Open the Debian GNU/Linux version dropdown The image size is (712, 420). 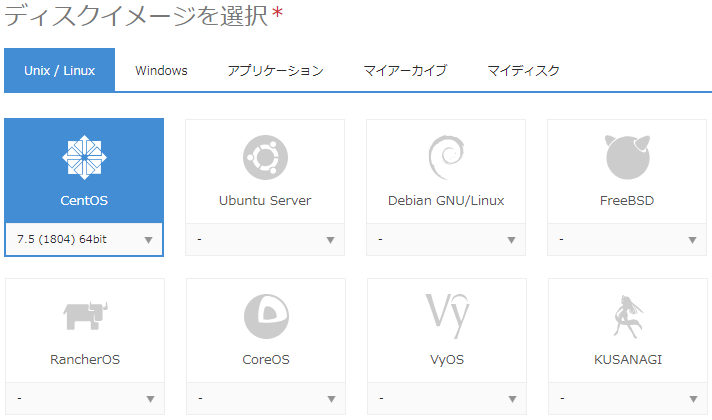pos(445,240)
